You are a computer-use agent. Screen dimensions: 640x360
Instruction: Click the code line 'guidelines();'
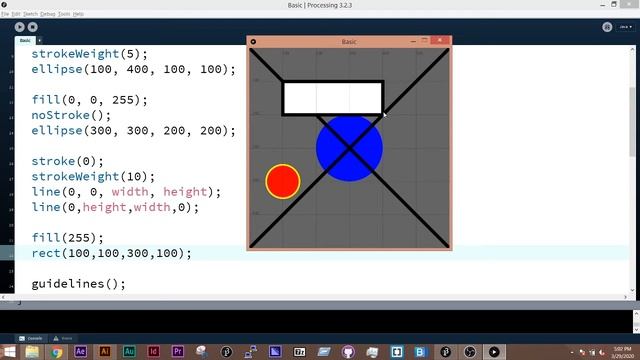click(78, 284)
